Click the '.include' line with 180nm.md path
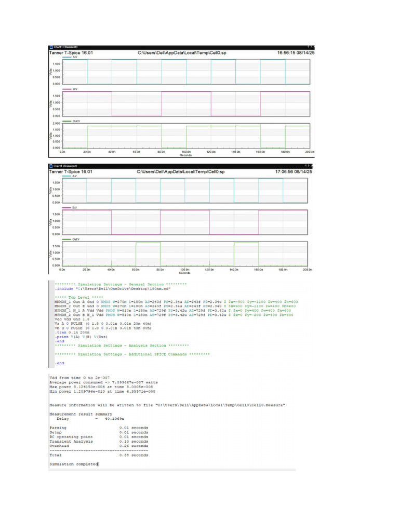This screenshot has height=532, width=399. (113, 289)
